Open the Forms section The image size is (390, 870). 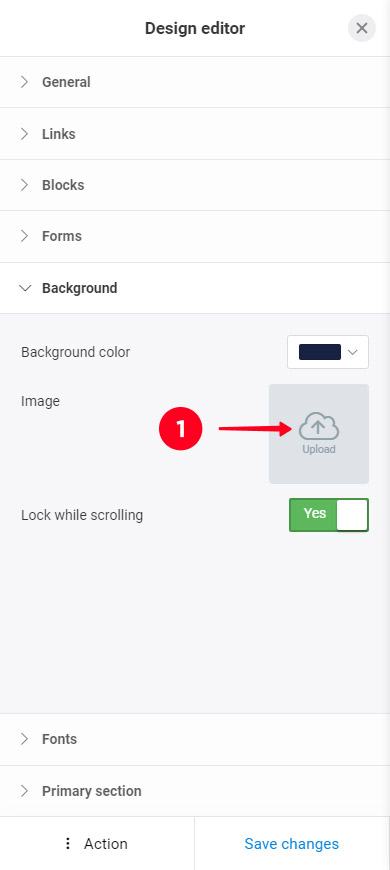195,236
